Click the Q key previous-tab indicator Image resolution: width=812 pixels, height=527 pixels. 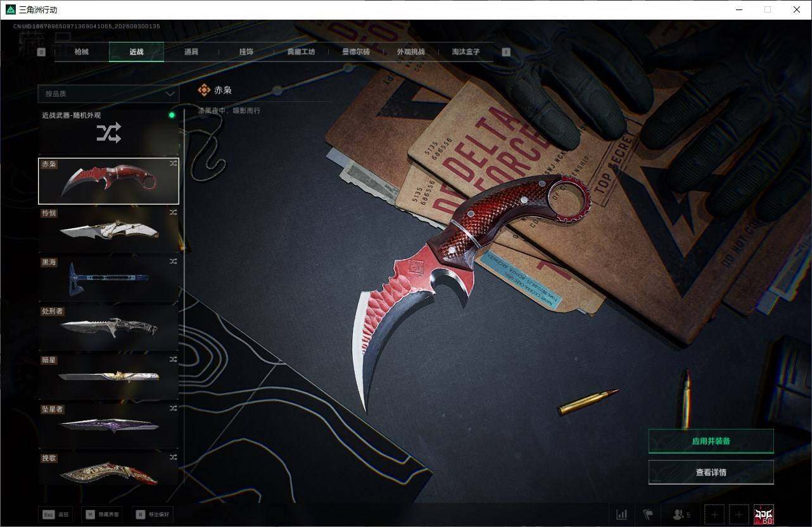41,52
